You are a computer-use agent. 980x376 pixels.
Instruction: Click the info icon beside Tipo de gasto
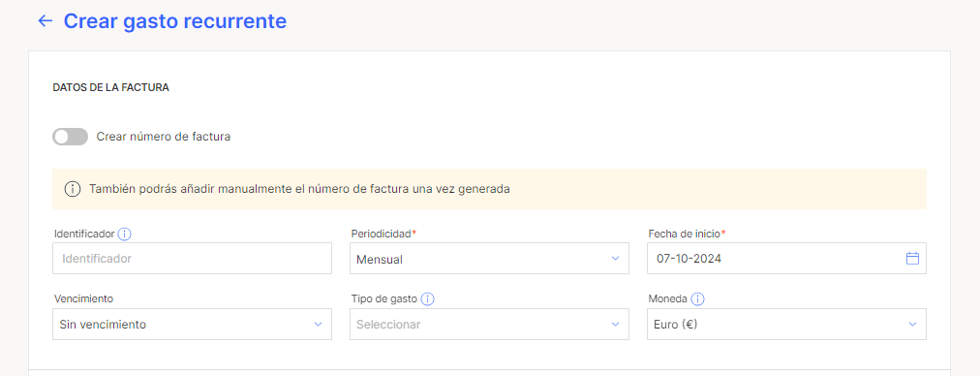pos(427,299)
